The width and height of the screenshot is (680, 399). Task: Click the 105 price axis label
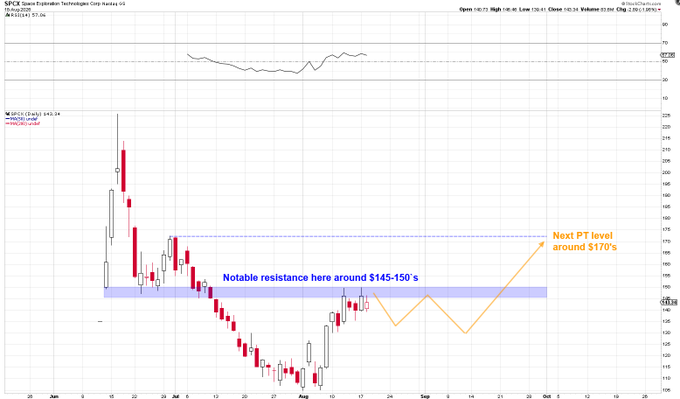pyautogui.click(x=666, y=389)
